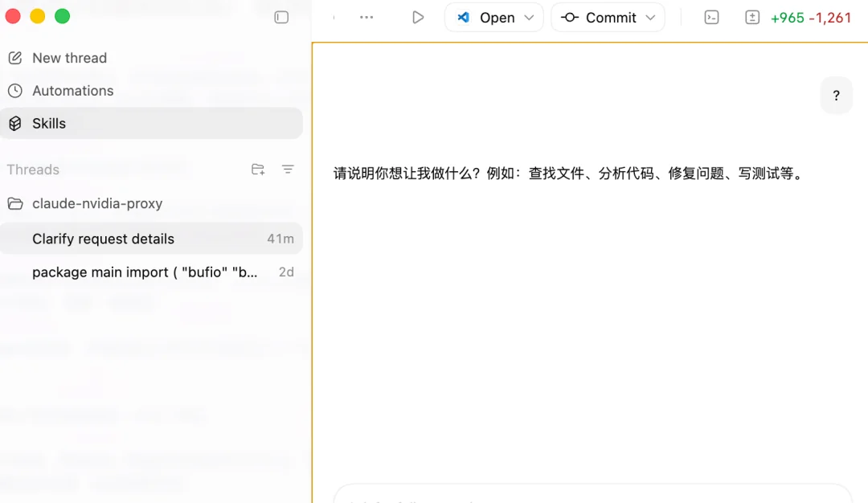Run the thread with the play icon
The width and height of the screenshot is (868, 503).
point(418,16)
